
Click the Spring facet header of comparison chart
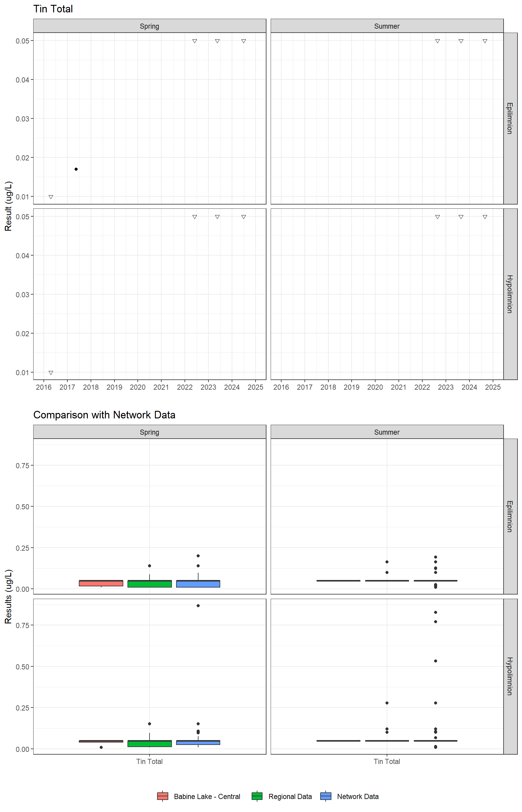pos(150,432)
